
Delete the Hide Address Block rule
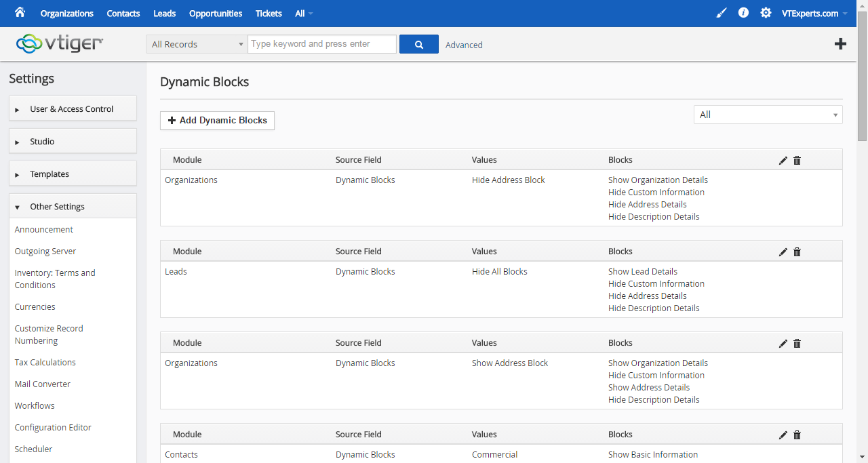click(797, 161)
